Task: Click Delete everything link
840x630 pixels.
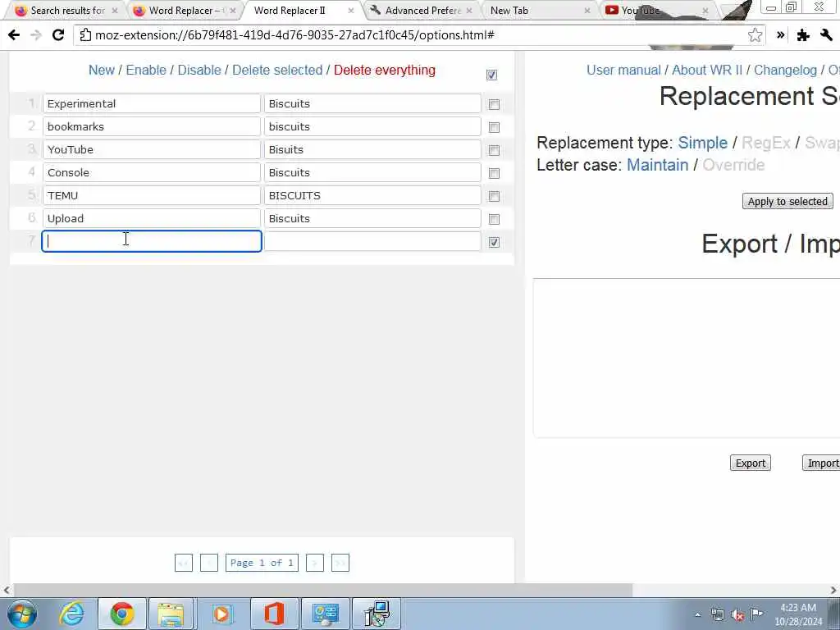Action: click(x=385, y=71)
